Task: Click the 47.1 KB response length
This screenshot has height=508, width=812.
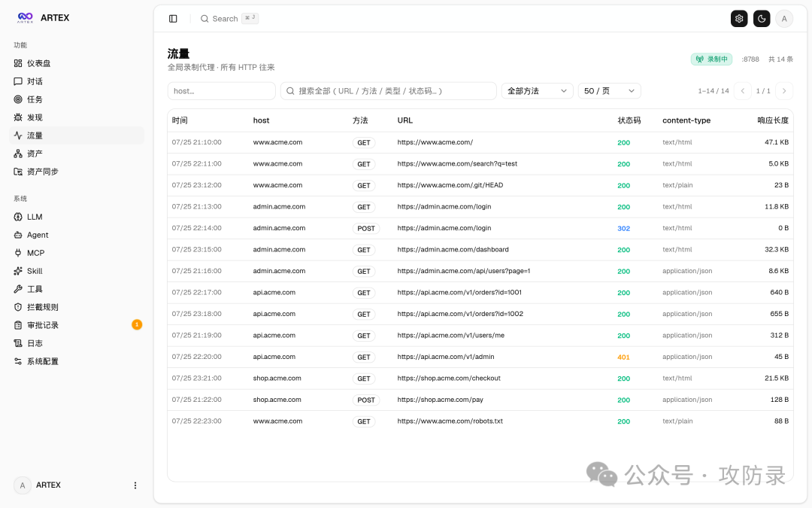Action: point(777,142)
